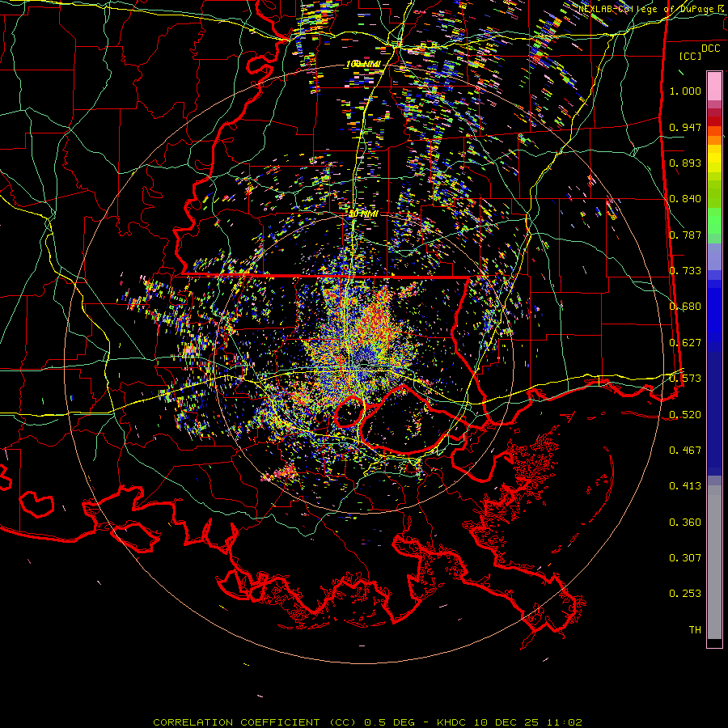Select the 0.680 scale value
728x728 pixels.
click(685, 307)
